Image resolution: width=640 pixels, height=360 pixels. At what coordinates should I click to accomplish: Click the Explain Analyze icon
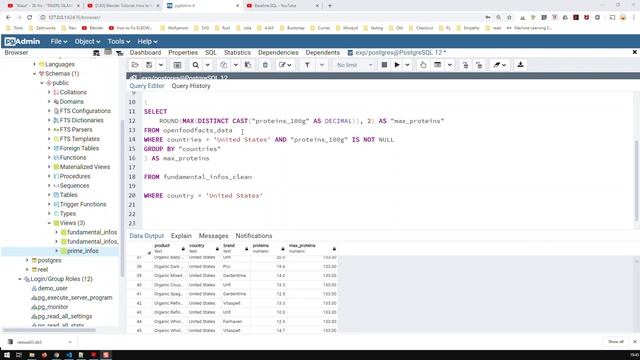click(438, 65)
